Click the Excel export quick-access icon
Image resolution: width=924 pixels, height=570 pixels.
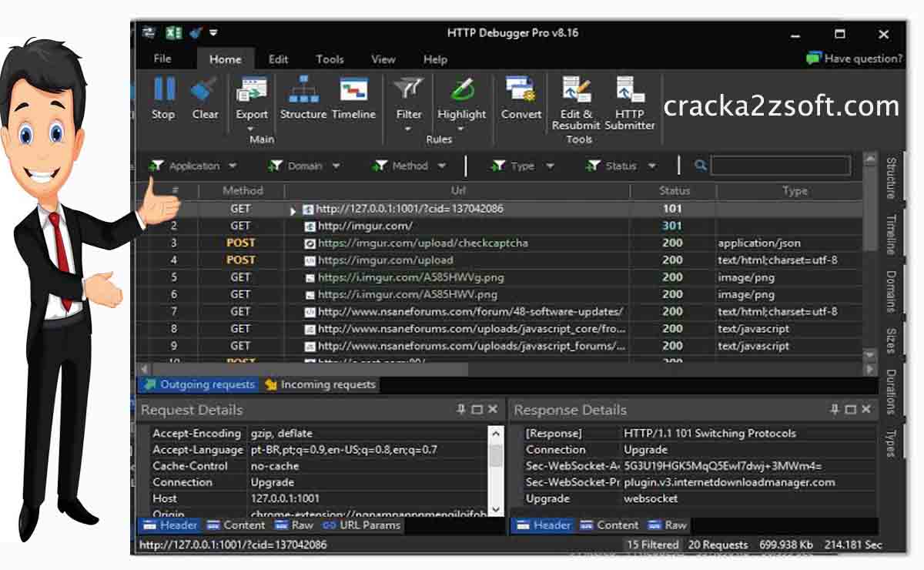tap(174, 33)
